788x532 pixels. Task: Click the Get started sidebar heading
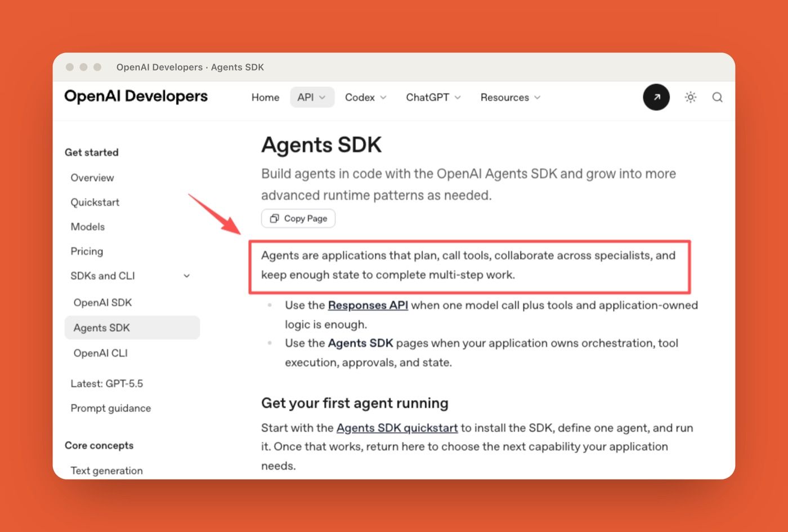(92, 152)
